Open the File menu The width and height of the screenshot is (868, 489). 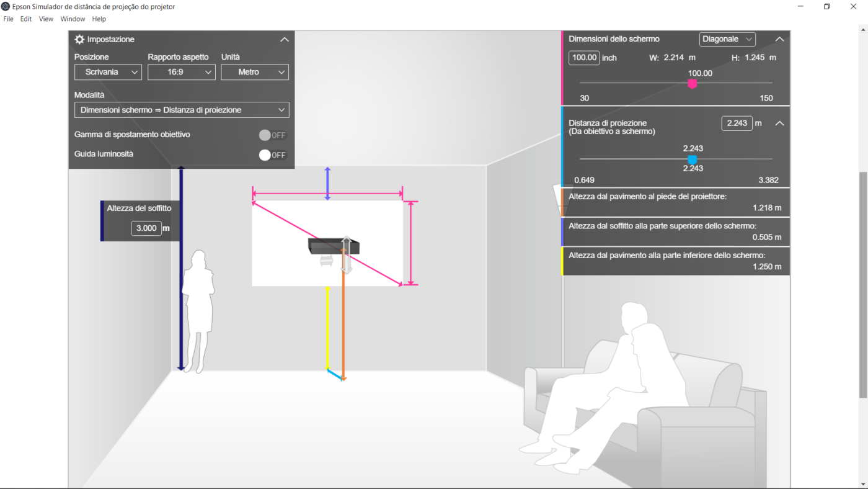tap(8, 19)
